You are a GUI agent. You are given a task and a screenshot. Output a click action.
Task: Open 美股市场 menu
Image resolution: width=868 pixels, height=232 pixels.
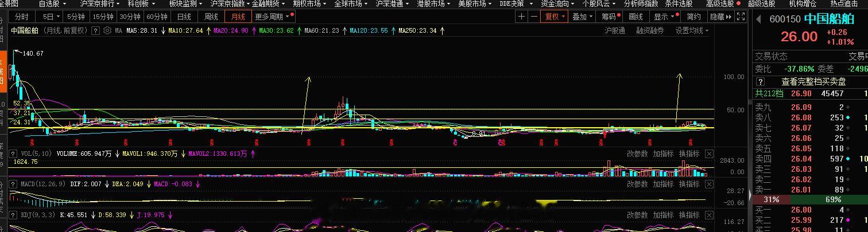475,3
